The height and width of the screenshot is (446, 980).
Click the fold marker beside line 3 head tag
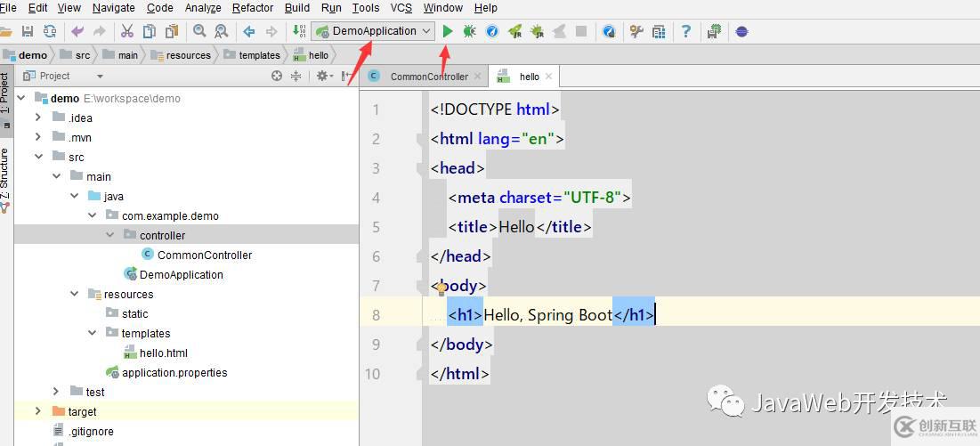click(x=421, y=168)
